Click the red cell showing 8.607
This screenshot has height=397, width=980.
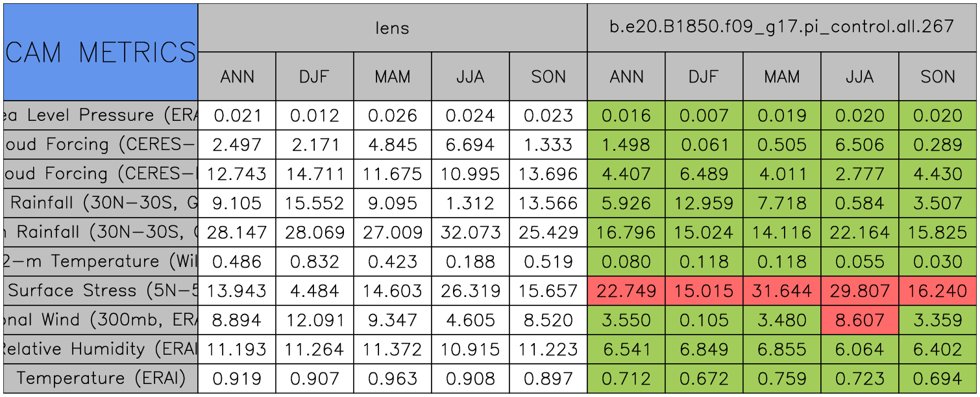point(859,320)
